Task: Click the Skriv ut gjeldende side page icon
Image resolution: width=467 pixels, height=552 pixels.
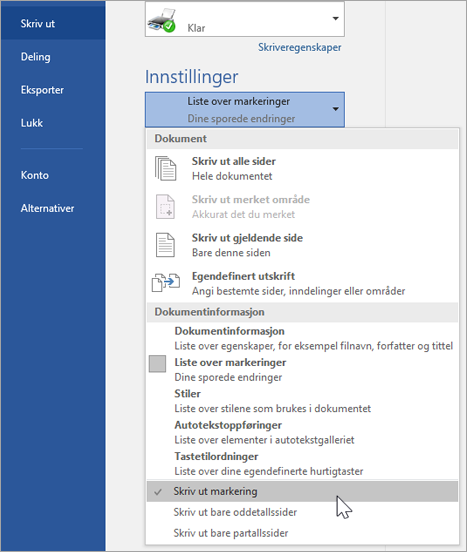Action: click(x=165, y=245)
